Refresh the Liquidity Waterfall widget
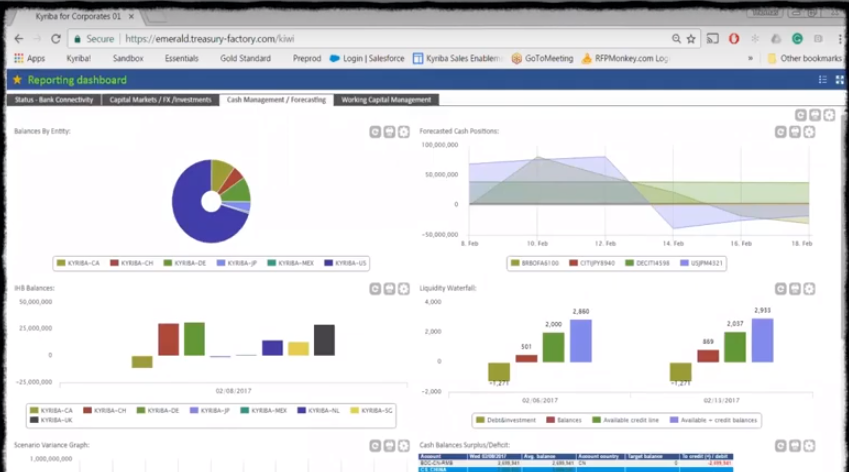 coord(780,289)
